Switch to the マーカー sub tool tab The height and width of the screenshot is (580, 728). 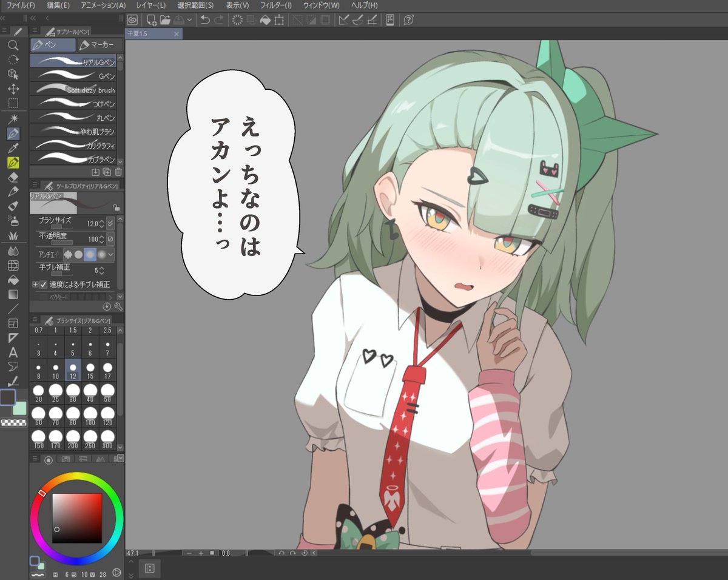100,45
